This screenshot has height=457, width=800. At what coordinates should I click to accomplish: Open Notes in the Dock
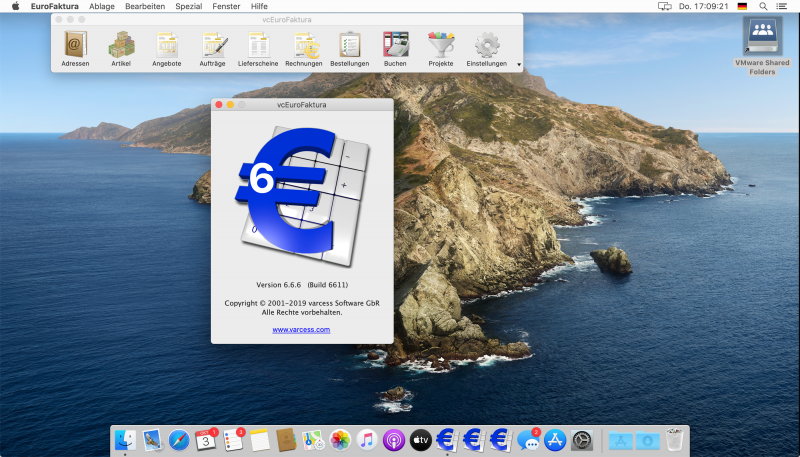point(260,440)
